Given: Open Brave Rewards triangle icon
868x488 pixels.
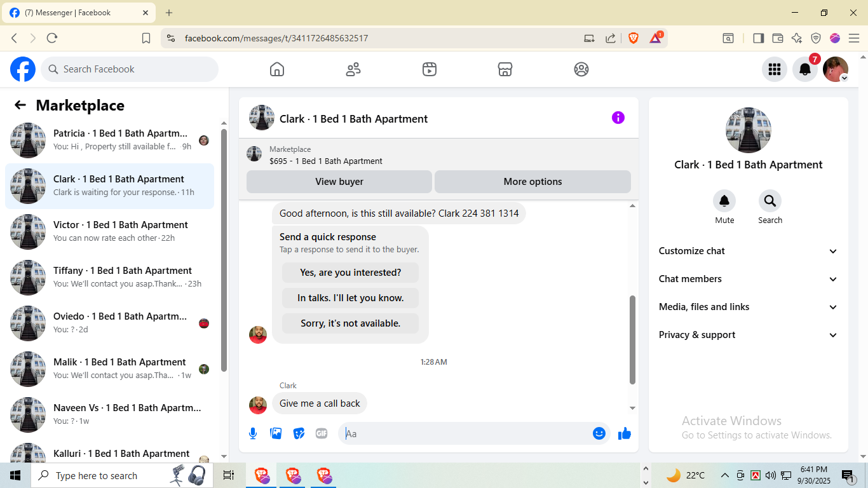Looking at the screenshot, I should point(655,38).
